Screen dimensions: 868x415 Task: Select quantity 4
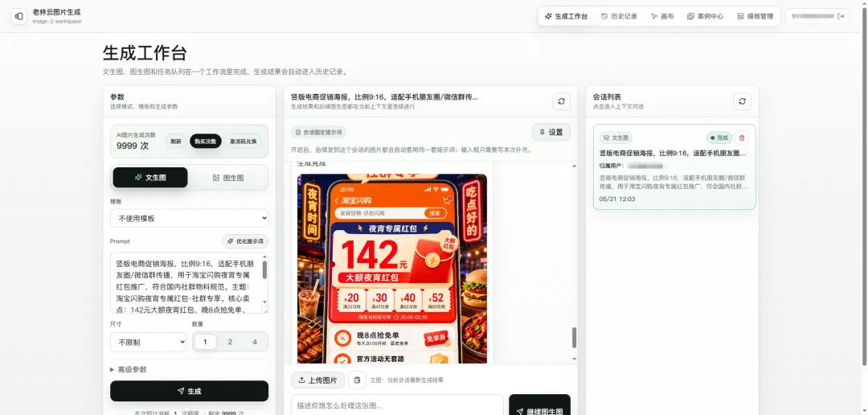[255, 343]
